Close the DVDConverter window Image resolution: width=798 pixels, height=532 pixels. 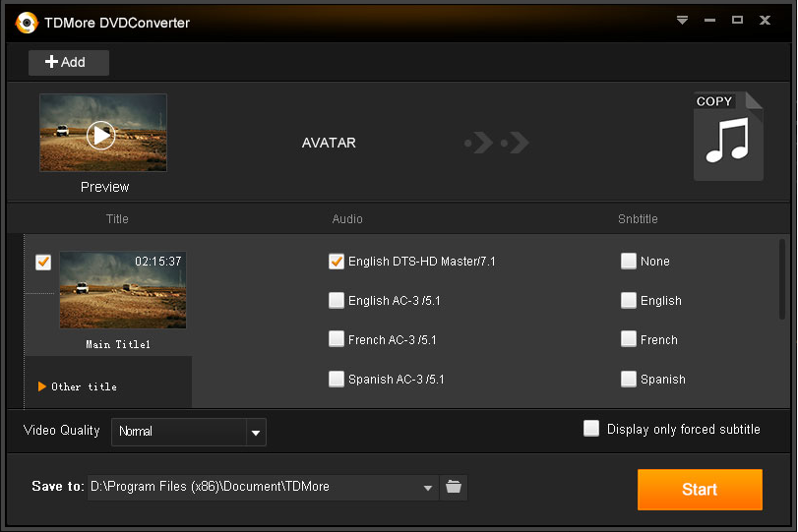point(765,20)
